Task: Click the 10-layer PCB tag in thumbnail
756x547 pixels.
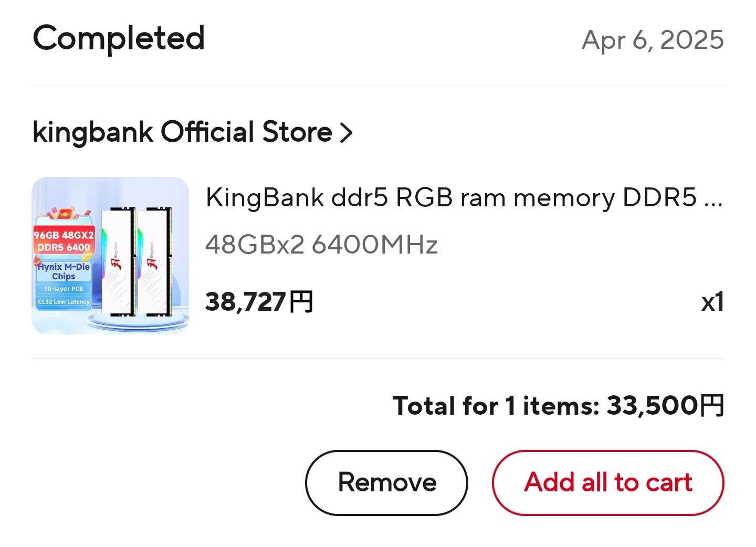Action: [x=64, y=289]
